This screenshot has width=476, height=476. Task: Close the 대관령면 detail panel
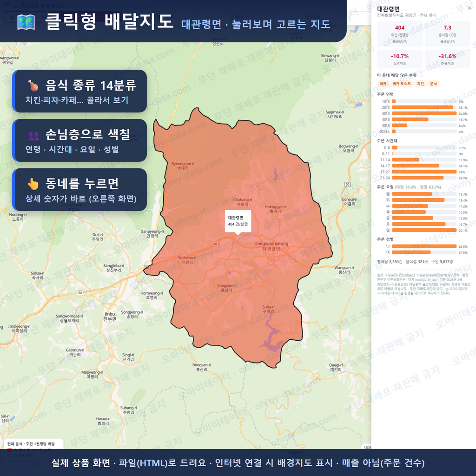[x=469, y=8]
